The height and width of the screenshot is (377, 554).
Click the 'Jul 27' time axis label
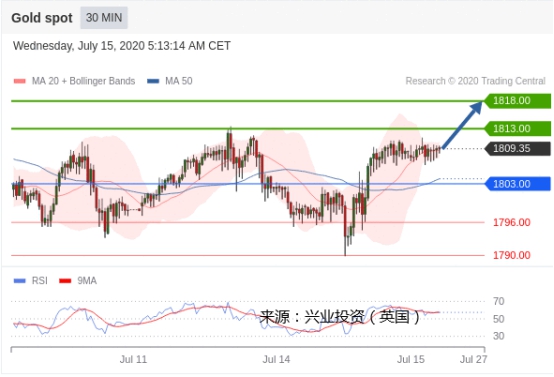tap(473, 360)
